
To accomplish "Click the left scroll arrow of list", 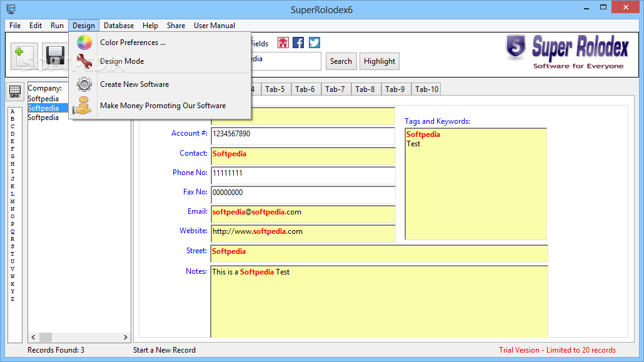I will point(33,338).
